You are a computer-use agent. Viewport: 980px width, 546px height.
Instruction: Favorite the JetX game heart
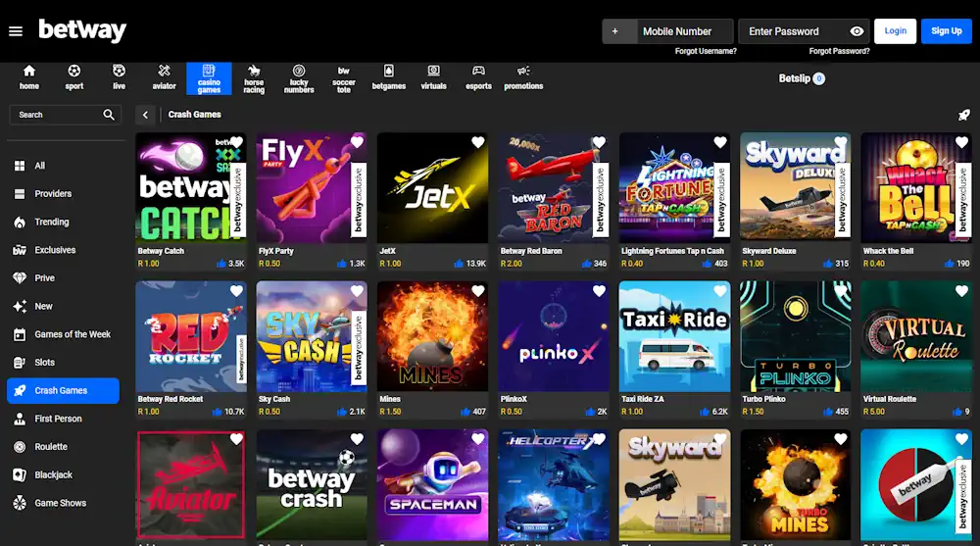478,142
